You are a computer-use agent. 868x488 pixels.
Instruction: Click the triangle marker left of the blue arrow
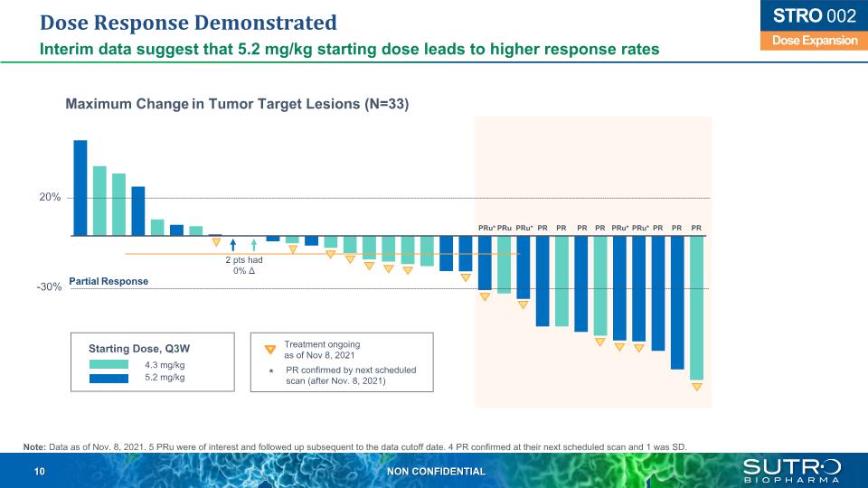[x=215, y=241]
